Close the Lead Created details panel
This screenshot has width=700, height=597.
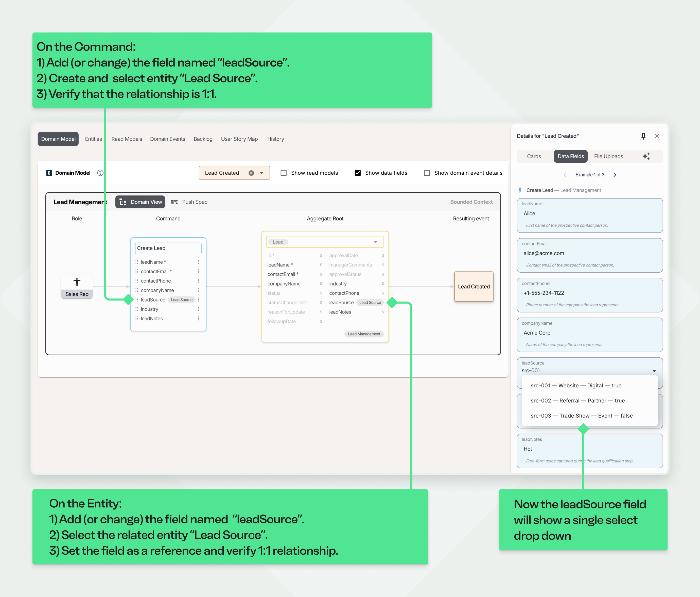pos(657,136)
